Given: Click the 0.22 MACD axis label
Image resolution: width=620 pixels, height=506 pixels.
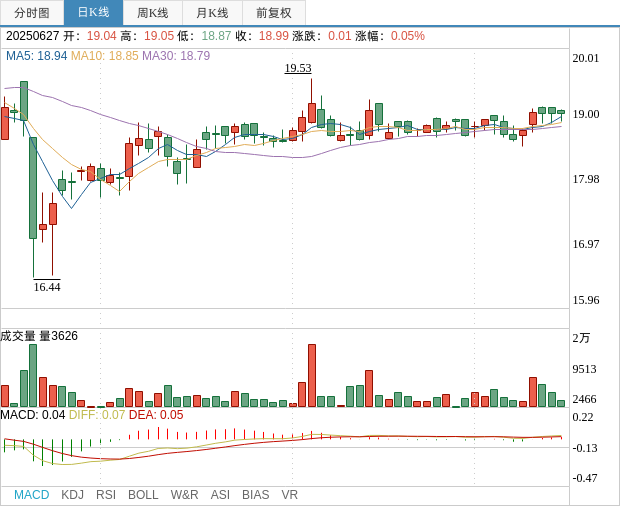Looking at the screenshot, I should coord(583,417).
